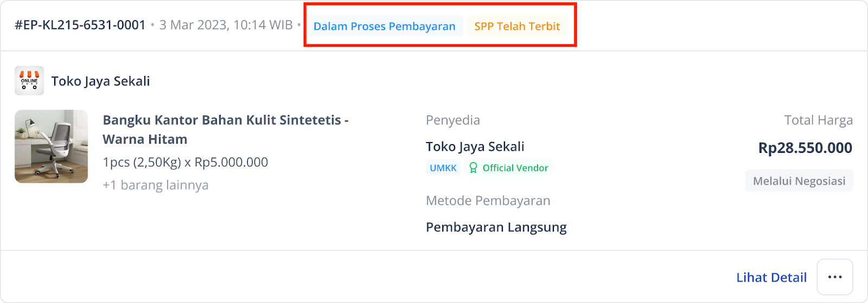Click the Toko Jaya Sekali store icon
This screenshot has width=868, height=303.
point(29,81)
